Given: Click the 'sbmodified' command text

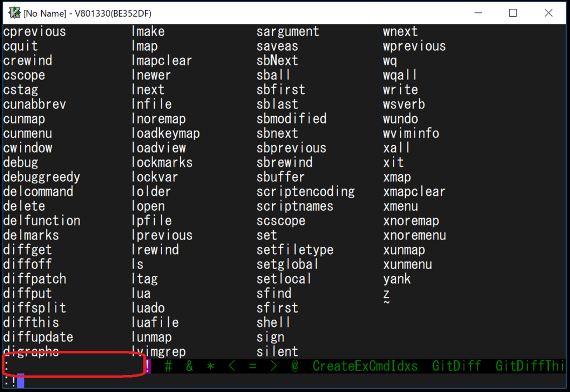Looking at the screenshot, I should pos(292,118).
